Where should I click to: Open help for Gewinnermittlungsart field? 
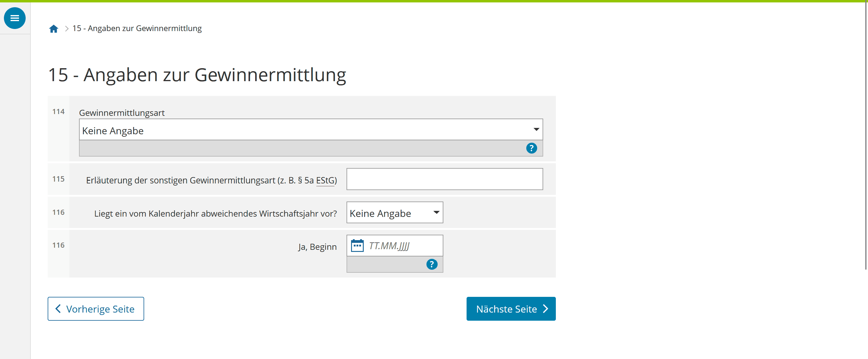531,148
